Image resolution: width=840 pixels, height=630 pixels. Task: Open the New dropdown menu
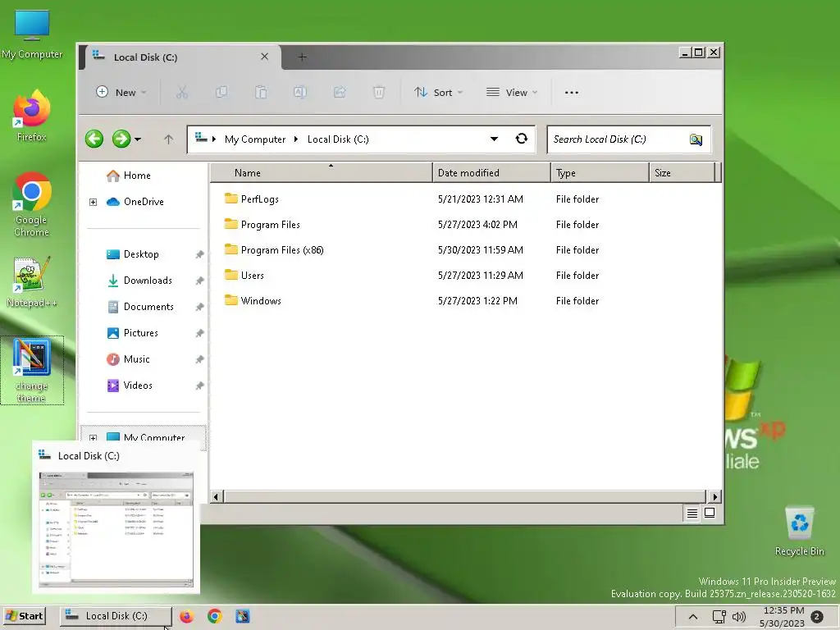pyautogui.click(x=121, y=92)
